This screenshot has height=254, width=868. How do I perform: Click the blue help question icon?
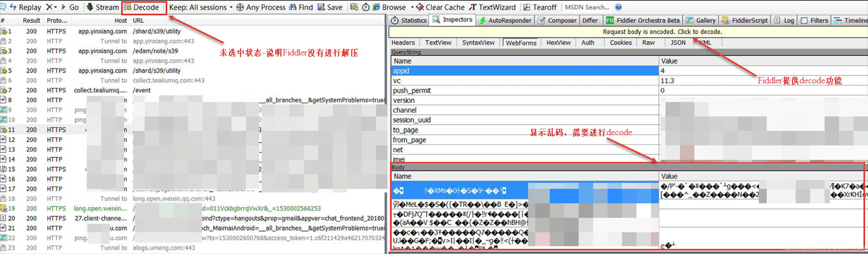pyautogui.click(x=618, y=7)
